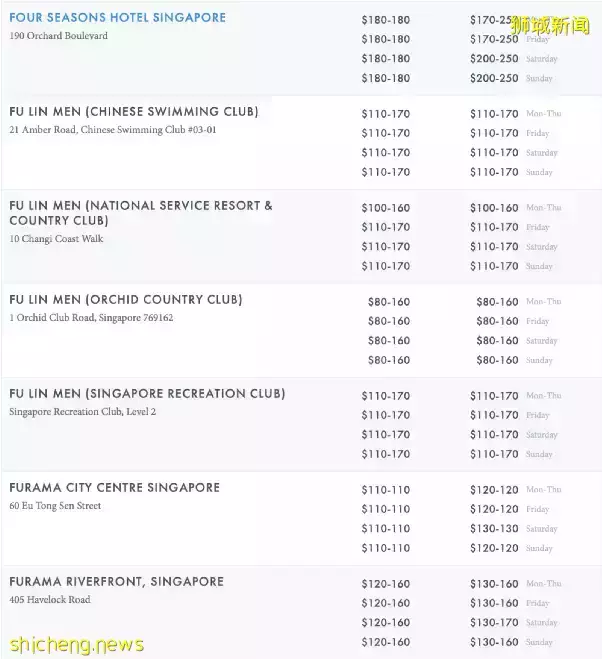Select Furama Riverfront's $130-170 Saturday price
The height and width of the screenshot is (659, 602).
(x=494, y=623)
